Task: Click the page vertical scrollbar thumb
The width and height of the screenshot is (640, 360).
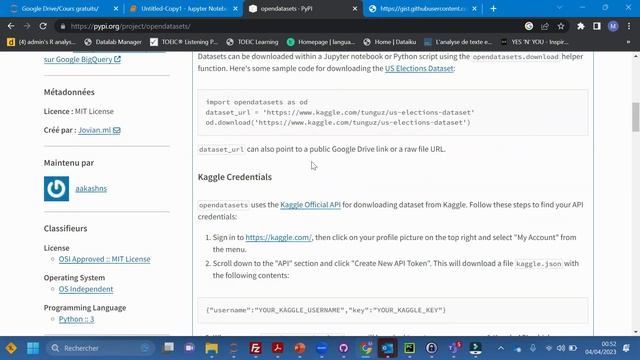Action: (x=636, y=117)
